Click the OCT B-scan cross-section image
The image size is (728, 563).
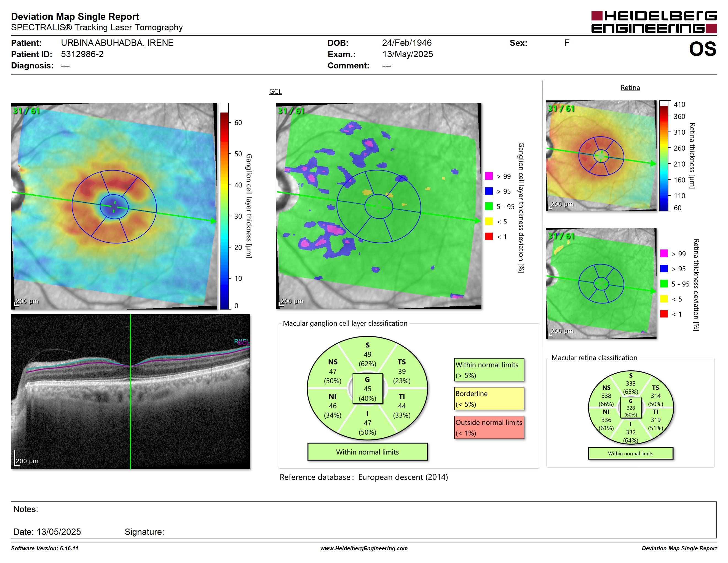point(130,392)
